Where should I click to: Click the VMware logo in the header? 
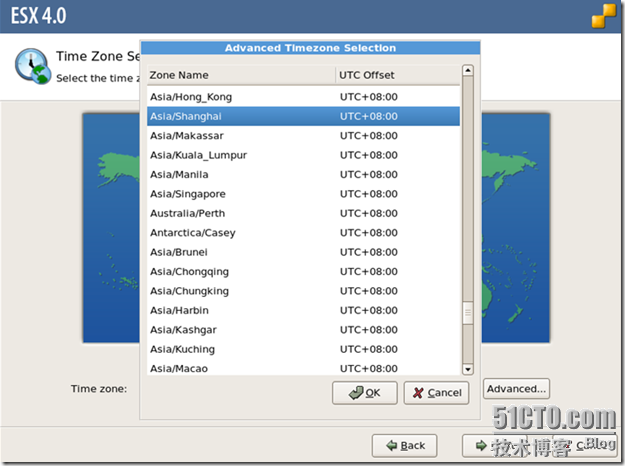tap(603, 16)
